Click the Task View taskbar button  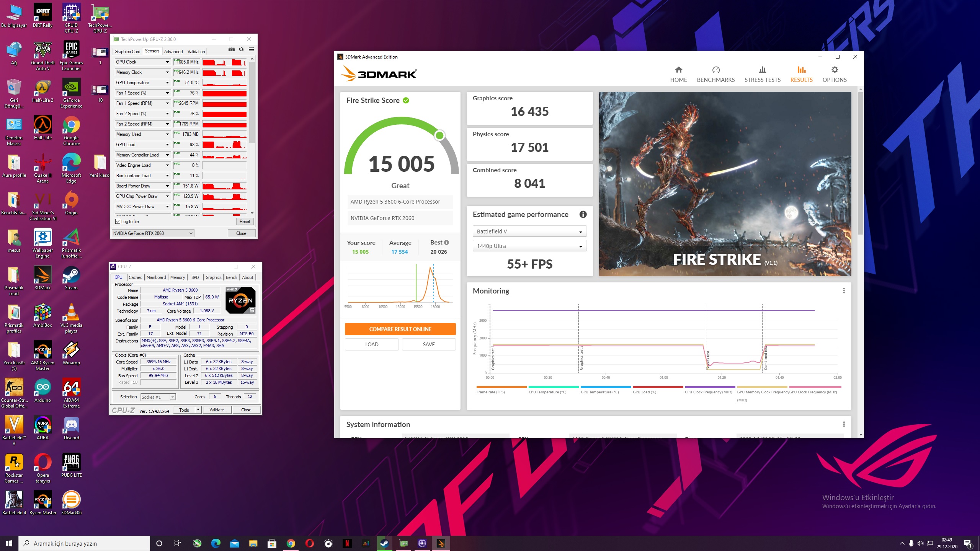point(177,543)
